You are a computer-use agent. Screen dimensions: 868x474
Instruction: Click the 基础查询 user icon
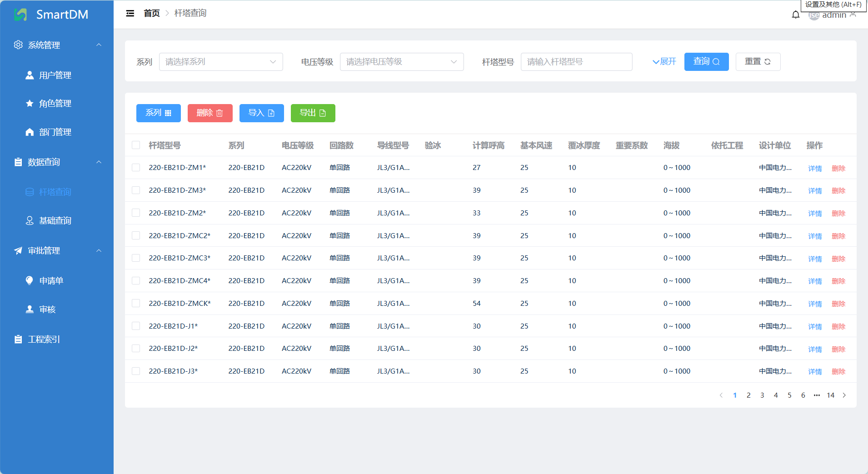(x=30, y=220)
